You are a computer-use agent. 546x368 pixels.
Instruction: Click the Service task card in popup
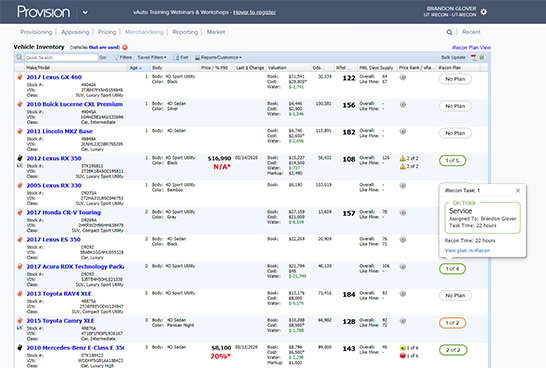(483, 218)
